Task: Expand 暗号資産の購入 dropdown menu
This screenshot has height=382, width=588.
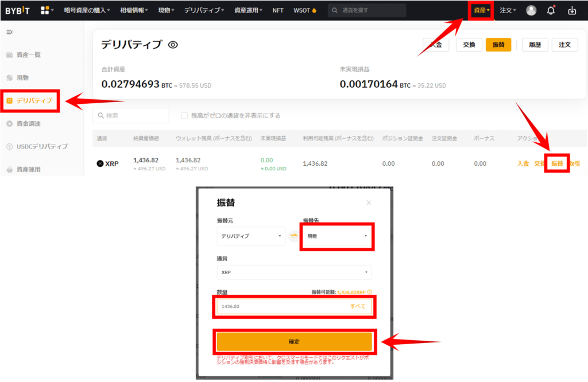Action: [x=87, y=10]
